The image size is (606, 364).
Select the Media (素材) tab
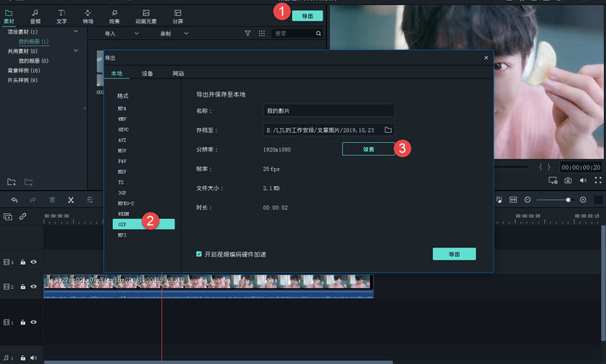click(9, 17)
